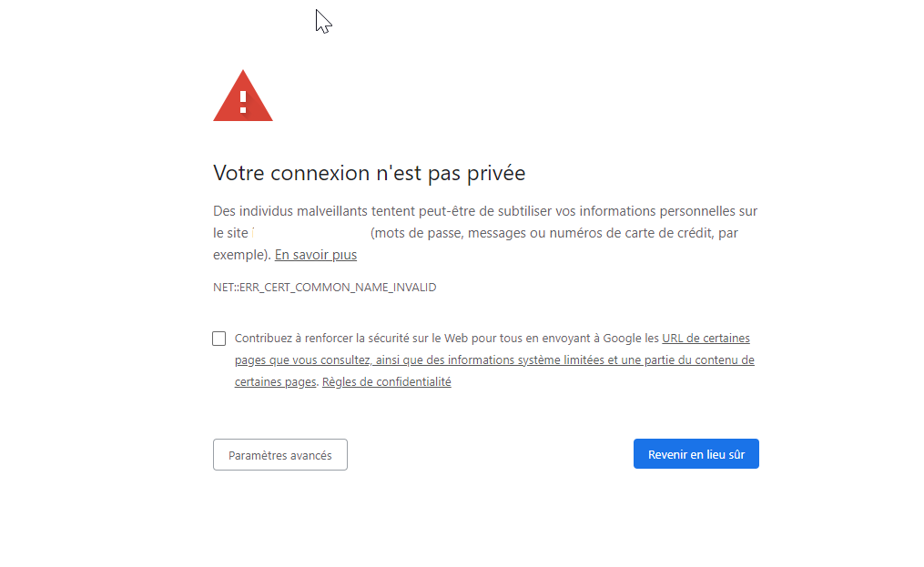Click the red warning triangle icon
The height and width of the screenshot is (567, 924).
pyautogui.click(x=242, y=97)
